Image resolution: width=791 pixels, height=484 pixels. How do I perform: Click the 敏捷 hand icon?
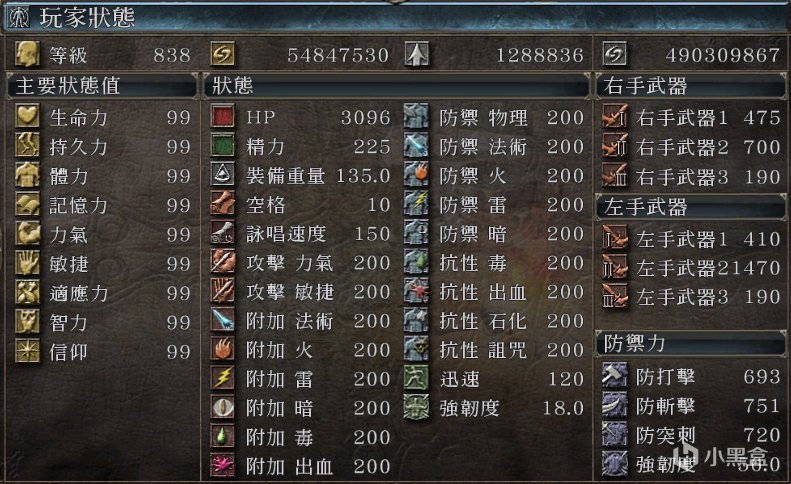coord(27,263)
